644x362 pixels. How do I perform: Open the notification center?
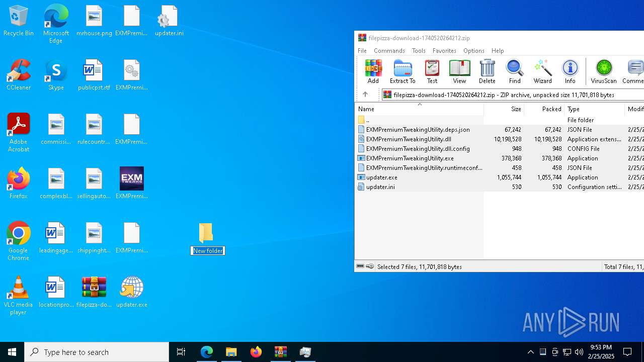(x=627, y=352)
